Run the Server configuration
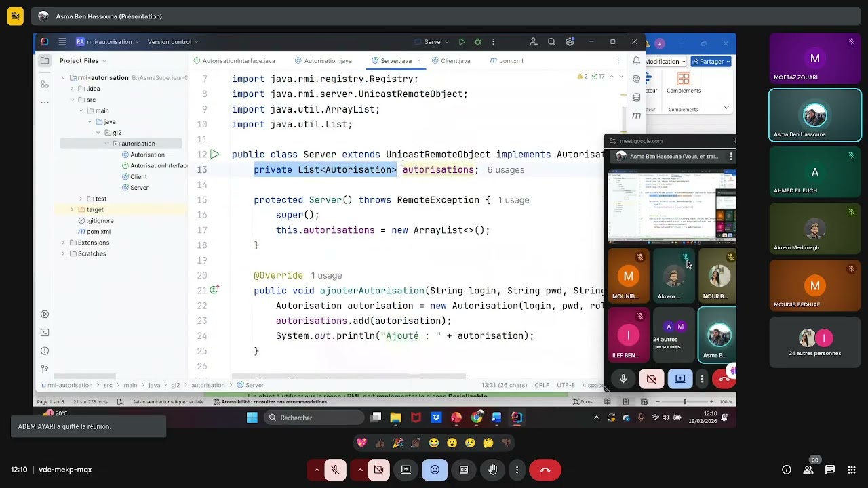Image resolution: width=868 pixels, height=488 pixels. [462, 41]
